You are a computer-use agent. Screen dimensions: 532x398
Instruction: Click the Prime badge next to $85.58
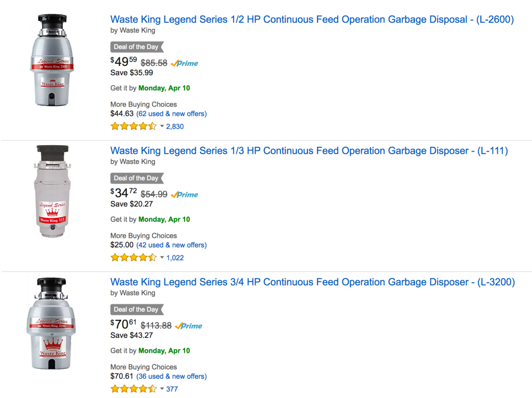(x=185, y=63)
